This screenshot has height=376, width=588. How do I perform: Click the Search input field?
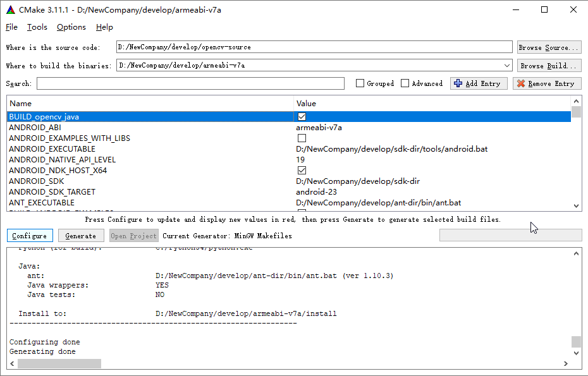(x=190, y=83)
